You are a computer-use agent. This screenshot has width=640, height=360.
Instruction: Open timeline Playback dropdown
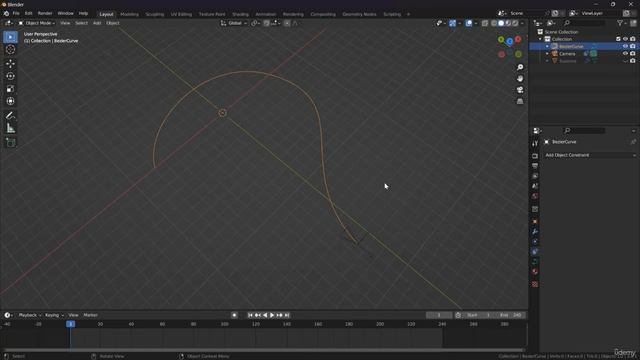30,315
